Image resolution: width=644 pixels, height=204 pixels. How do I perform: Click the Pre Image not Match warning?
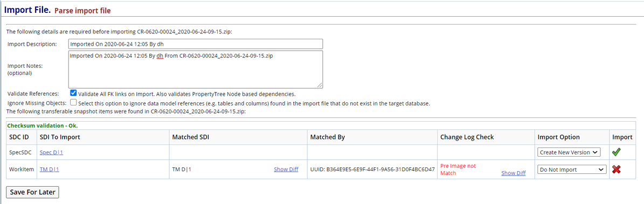[458, 170]
